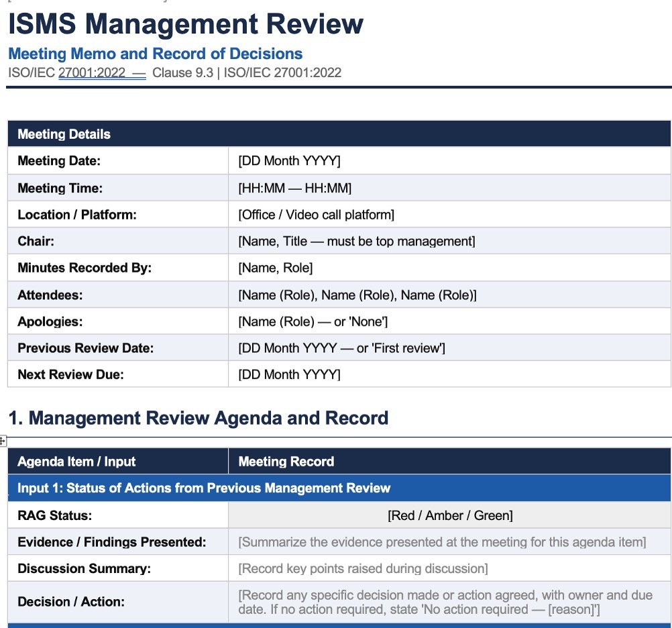
Task: Click the table move handle icon
Action: (x=3, y=441)
